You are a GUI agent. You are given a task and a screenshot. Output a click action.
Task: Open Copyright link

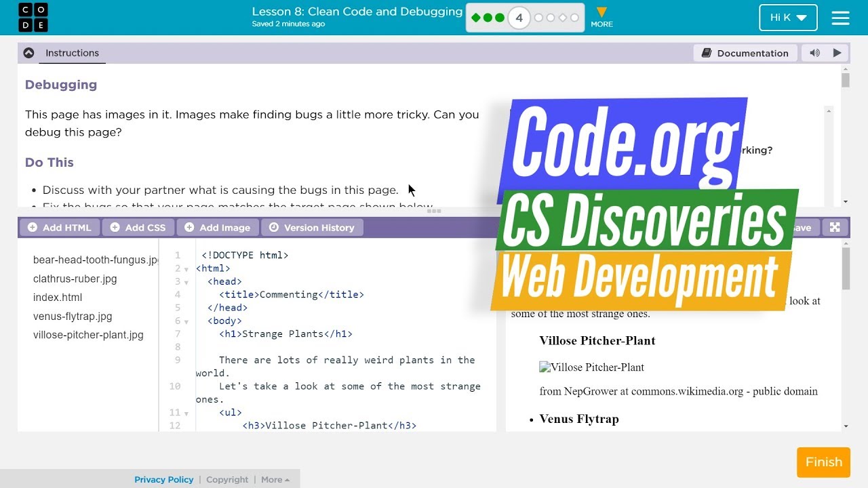pyautogui.click(x=227, y=479)
